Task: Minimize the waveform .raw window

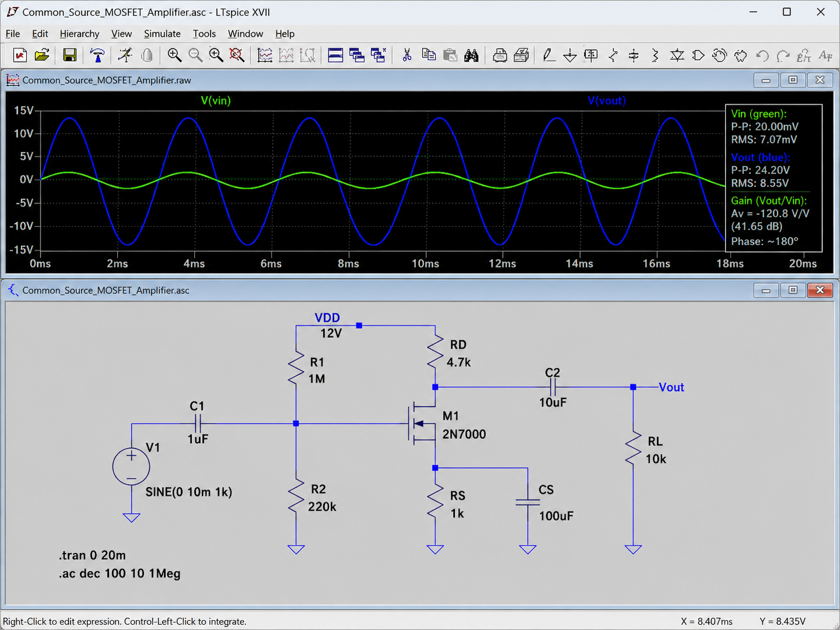Action: tap(766, 80)
